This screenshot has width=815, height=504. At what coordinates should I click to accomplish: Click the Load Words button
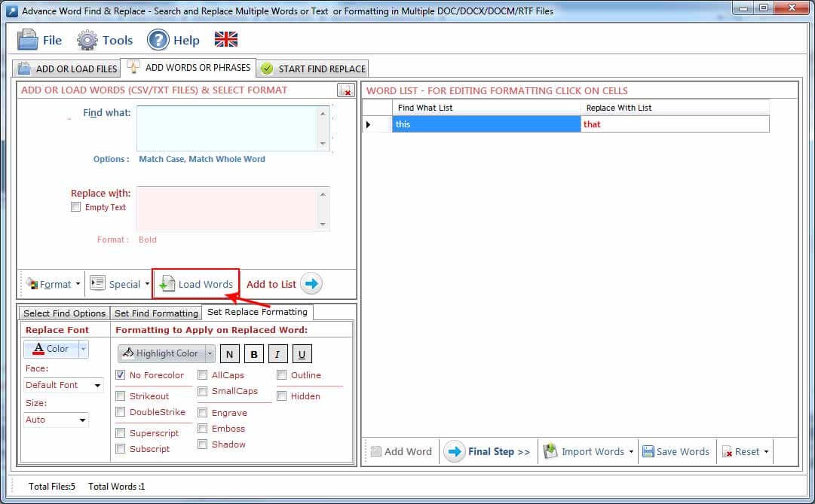click(x=196, y=284)
